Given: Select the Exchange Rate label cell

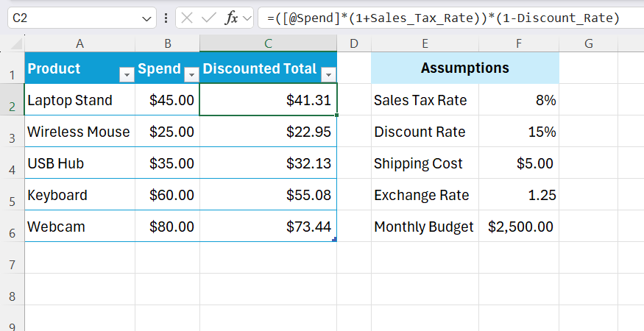Looking at the screenshot, I should tap(425, 195).
